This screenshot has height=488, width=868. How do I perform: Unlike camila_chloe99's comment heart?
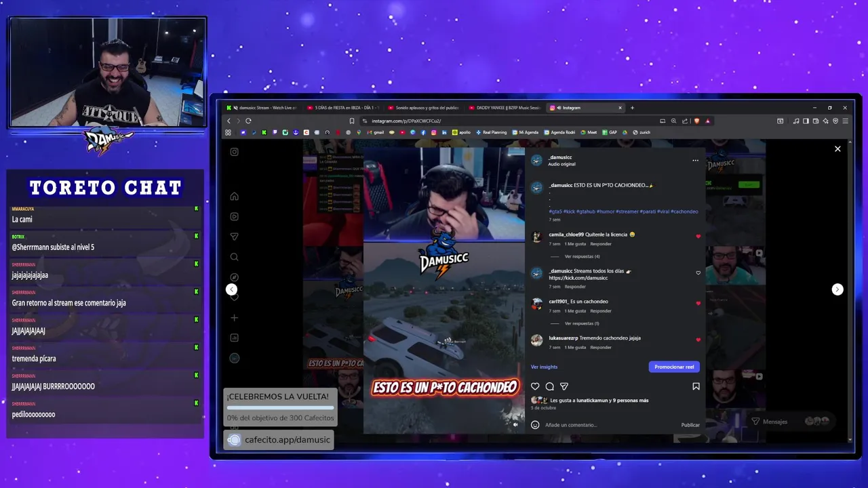(x=698, y=237)
